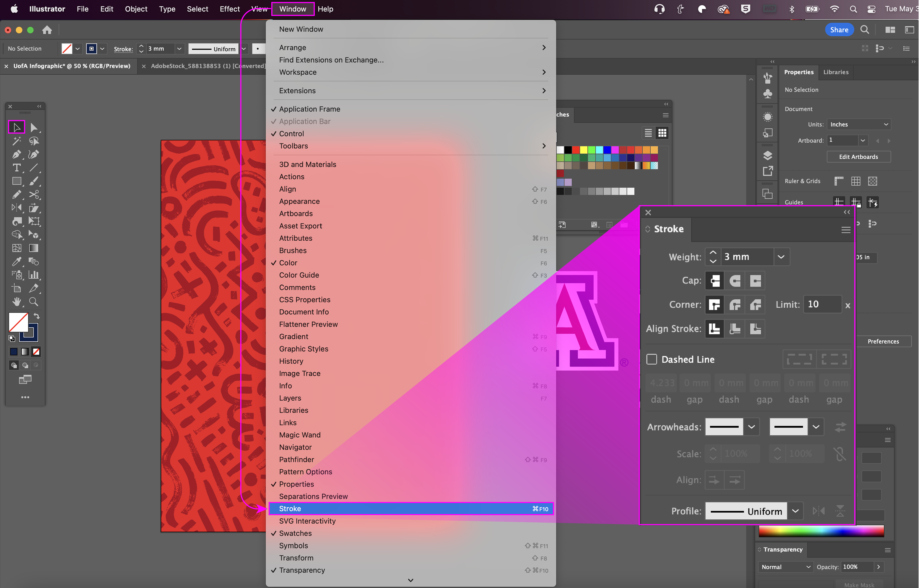Select the Zoom tool
The height and width of the screenshot is (588, 919).
point(34,302)
